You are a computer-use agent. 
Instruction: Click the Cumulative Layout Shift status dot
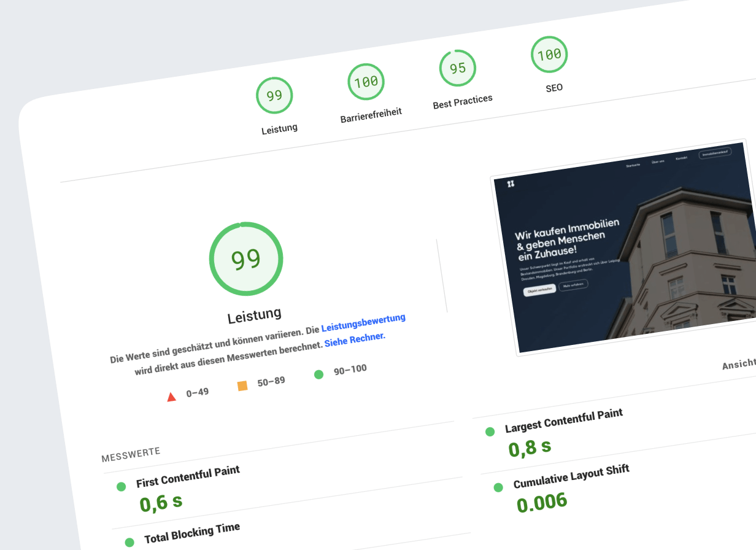pyautogui.click(x=498, y=487)
